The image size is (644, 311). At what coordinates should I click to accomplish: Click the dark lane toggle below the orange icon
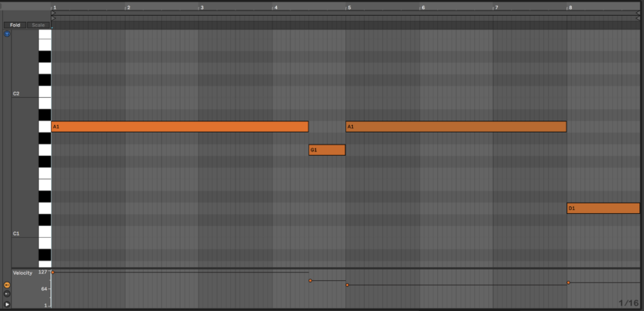coord(7,294)
